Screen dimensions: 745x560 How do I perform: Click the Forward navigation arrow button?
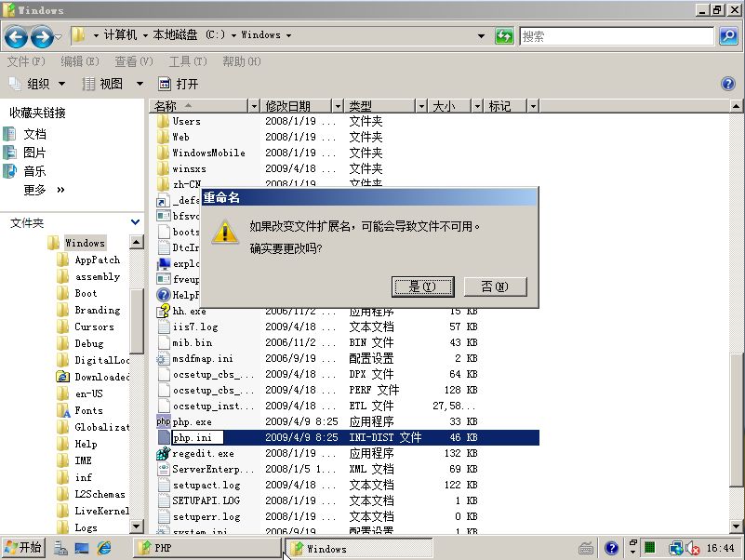click(x=42, y=36)
